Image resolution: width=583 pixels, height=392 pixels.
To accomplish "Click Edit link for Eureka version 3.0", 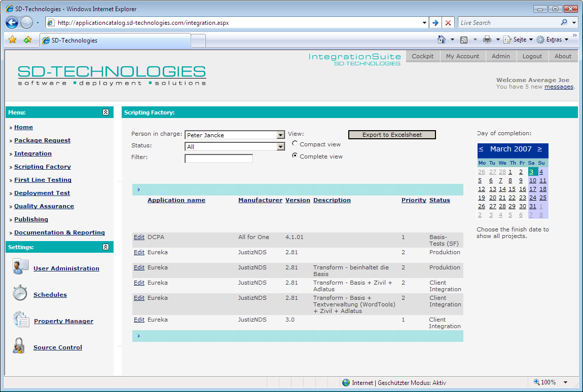I will pos(139,320).
